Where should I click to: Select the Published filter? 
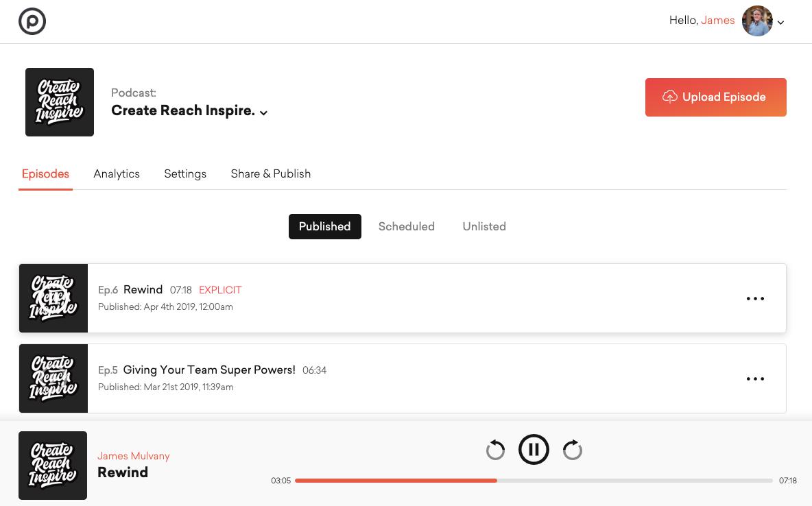(x=324, y=227)
